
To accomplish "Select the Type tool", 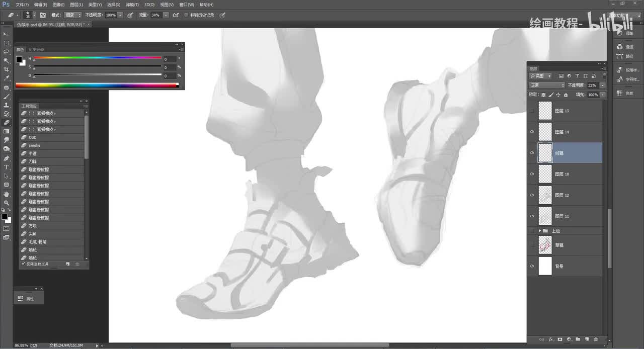I will [x=7, y=167].
